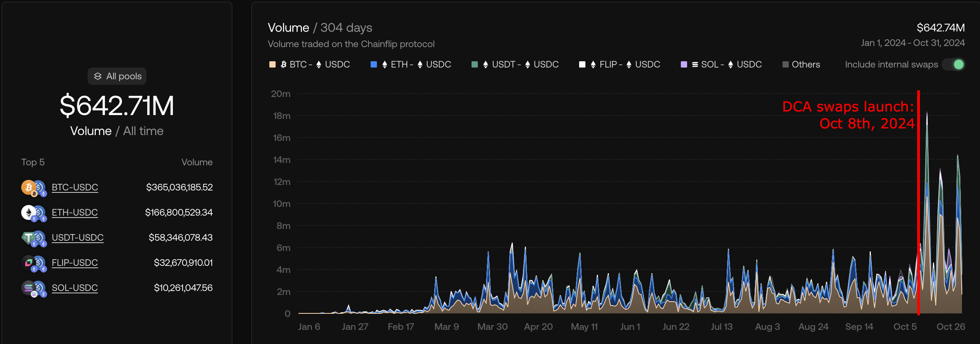Viewport: 980px width, 344px height.
Task: Click the Jul 13 x-axis label
Action: pos(722,327)
